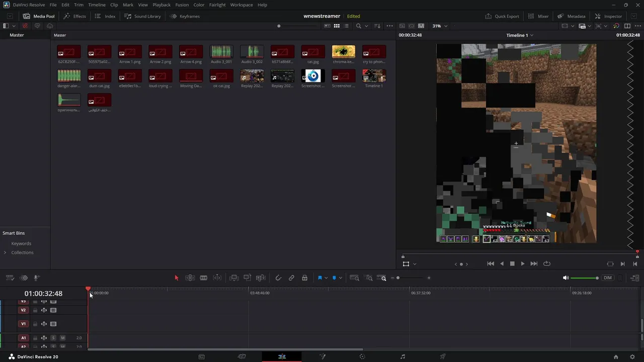Open the media pool three-dots options menu
Screen dimensions: 644x362
(x=391, y=26)
